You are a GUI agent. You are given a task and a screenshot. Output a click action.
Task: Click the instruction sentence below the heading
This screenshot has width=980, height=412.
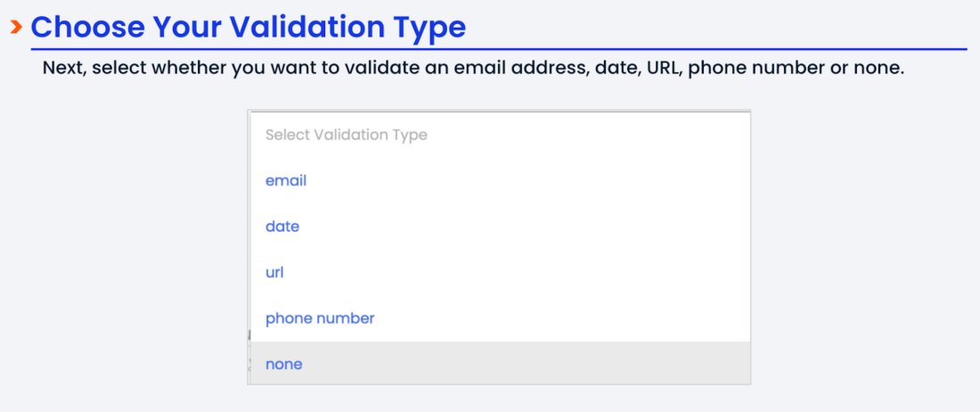(473, 69)
